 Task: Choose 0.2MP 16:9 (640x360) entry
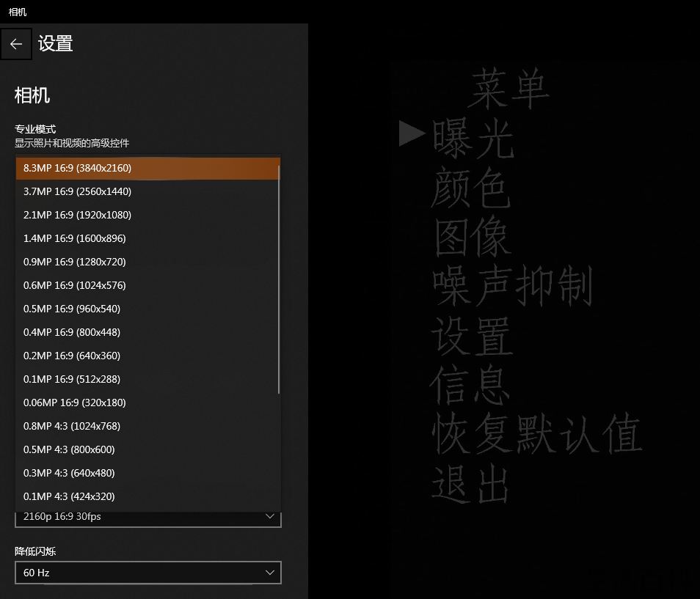[x=147, y=356]
